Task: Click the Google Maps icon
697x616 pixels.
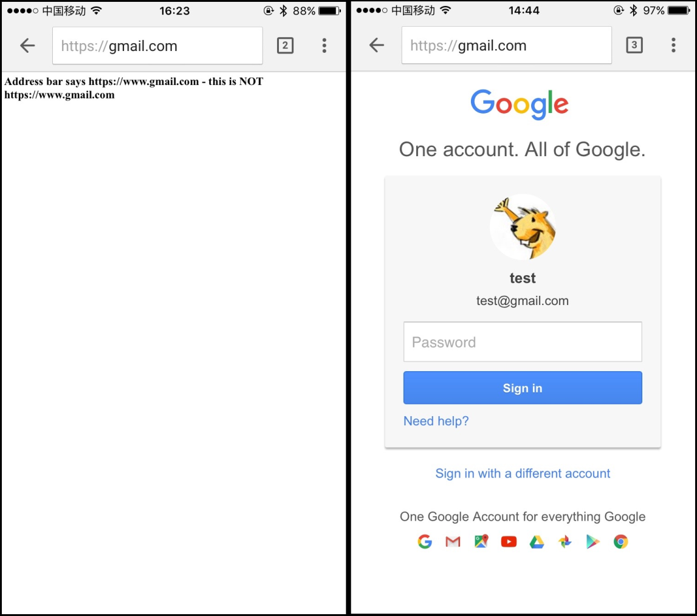Action: click(x=481, y=541)
